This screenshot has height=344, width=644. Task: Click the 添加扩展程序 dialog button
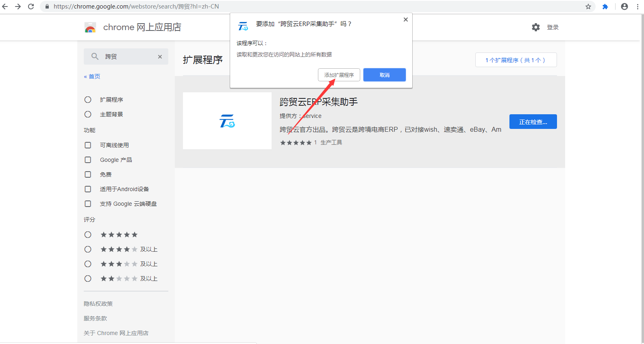coord(339,75)
